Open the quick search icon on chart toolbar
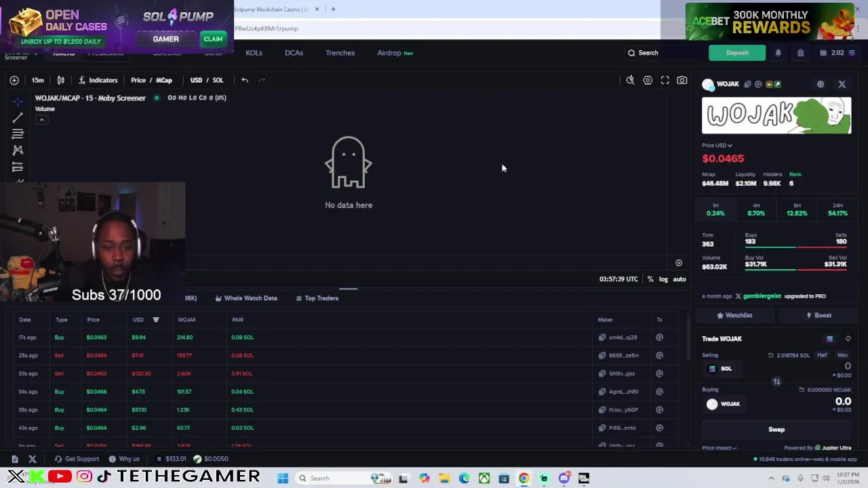This screenshot has height=488, width=868. pos(630,80)
